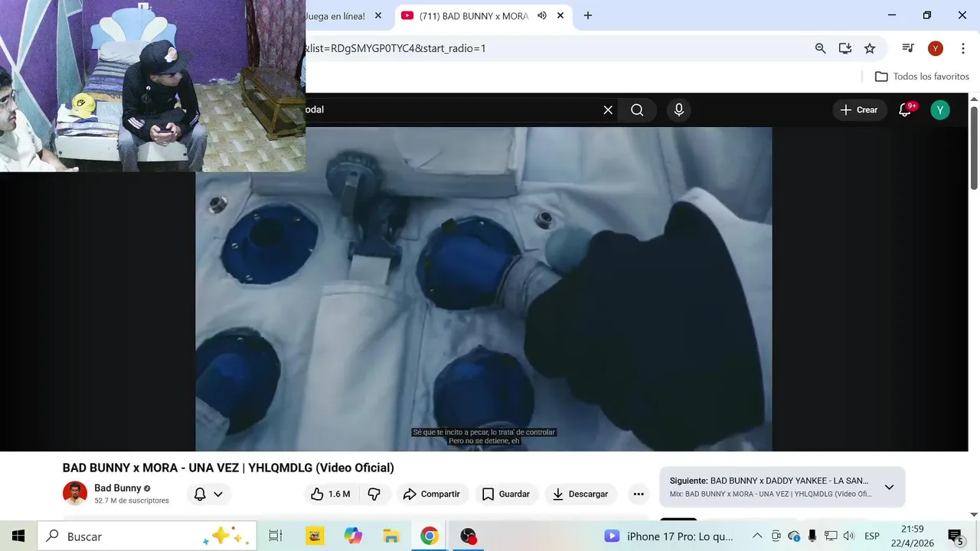Bookmark this page with the star icon
Screen dimensions: 980x551
[x=870, y=48]
